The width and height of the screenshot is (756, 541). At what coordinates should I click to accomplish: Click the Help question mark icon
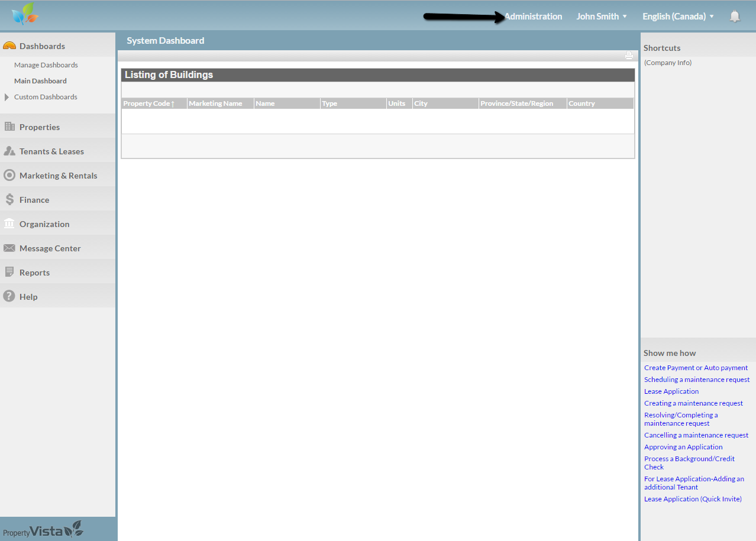(x=9, y=296)
